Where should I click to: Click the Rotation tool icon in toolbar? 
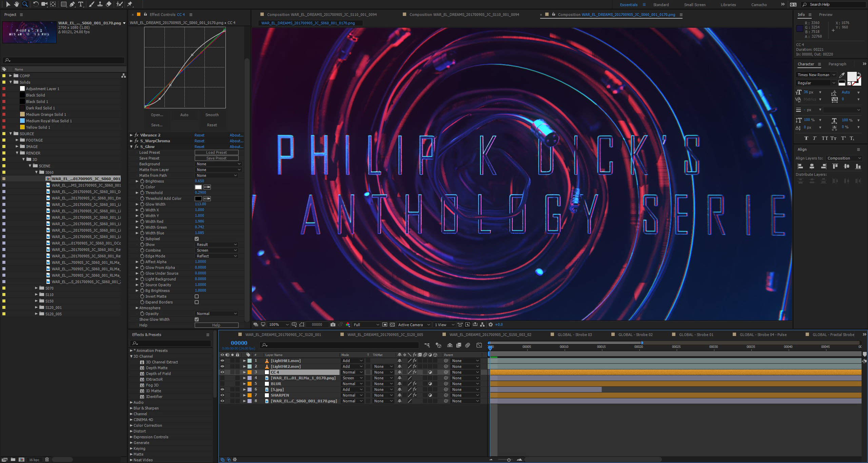36,5
